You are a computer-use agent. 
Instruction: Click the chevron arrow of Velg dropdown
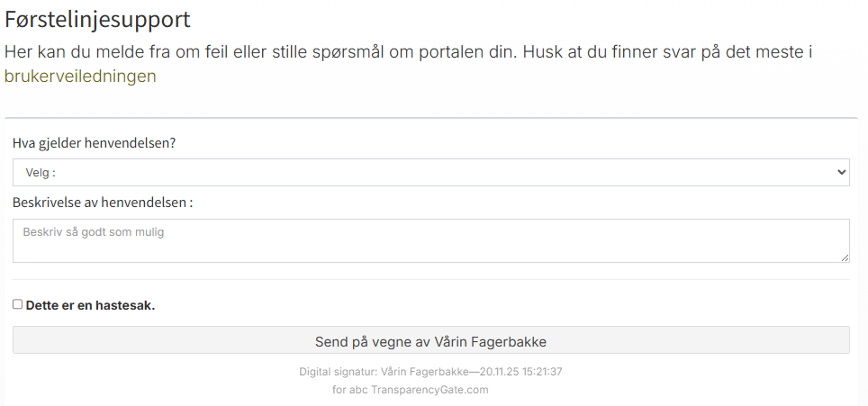pos(841,172)
